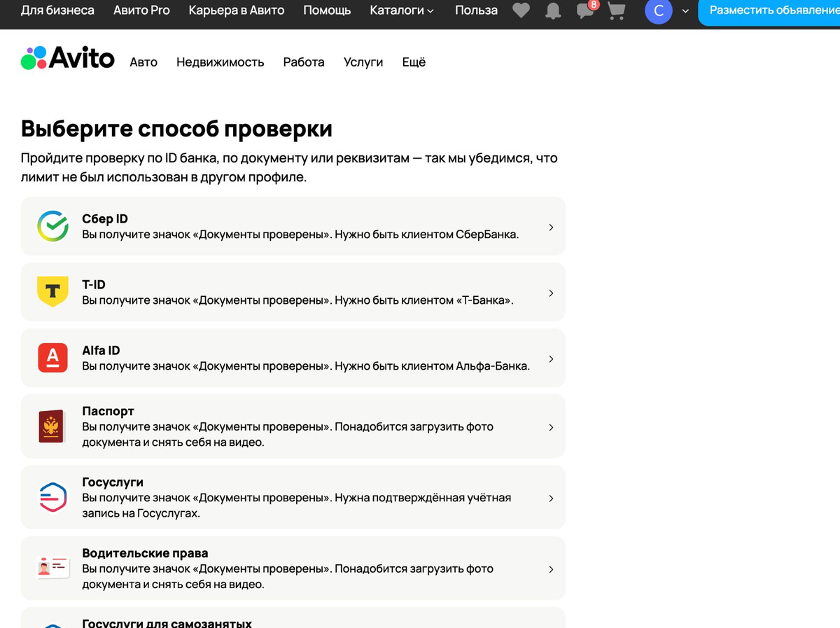Click the Паспорт passport icon

(52, 426)
